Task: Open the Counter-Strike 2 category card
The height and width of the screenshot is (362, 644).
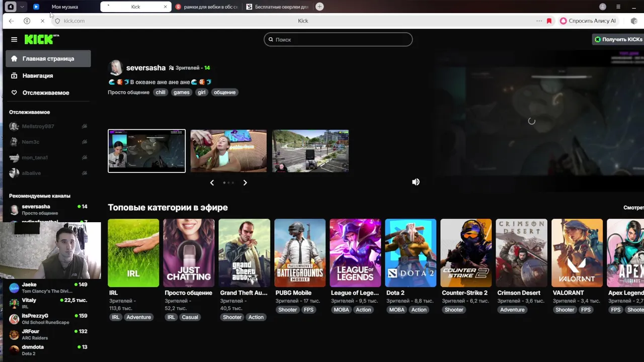Action: (466, 253)
